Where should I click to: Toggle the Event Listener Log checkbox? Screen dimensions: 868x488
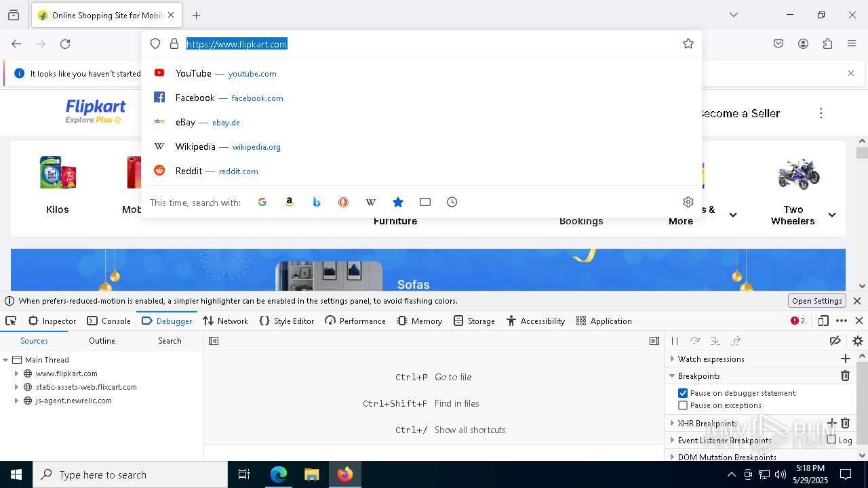(x=831, y=440)
